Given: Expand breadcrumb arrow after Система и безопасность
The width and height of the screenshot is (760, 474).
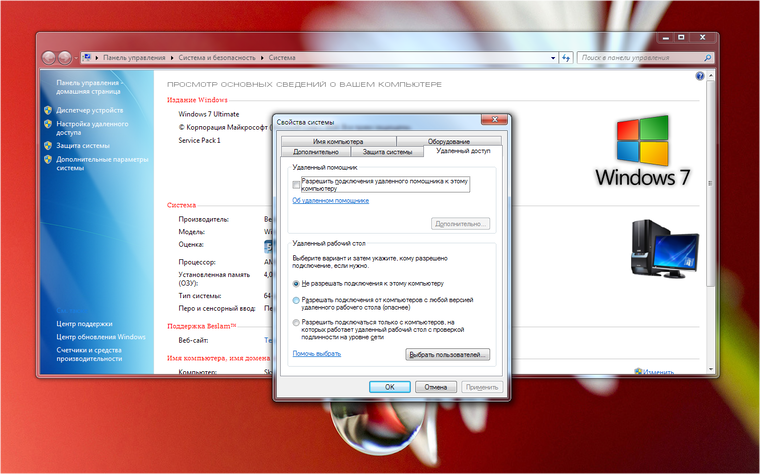Looking at the screenshot, I should point(262,58).
